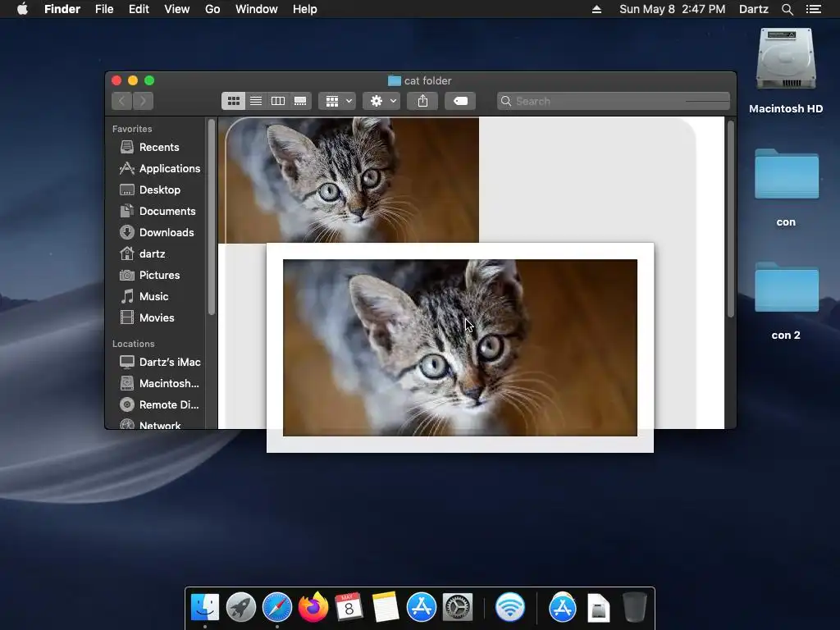Open Safari from the Dock

pyautogui.click(x=277, y=608)
